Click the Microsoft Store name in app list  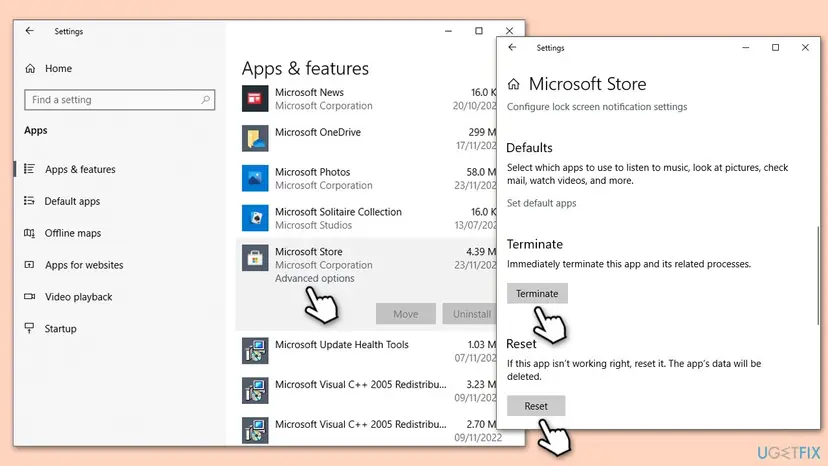[x=308, y=251]
